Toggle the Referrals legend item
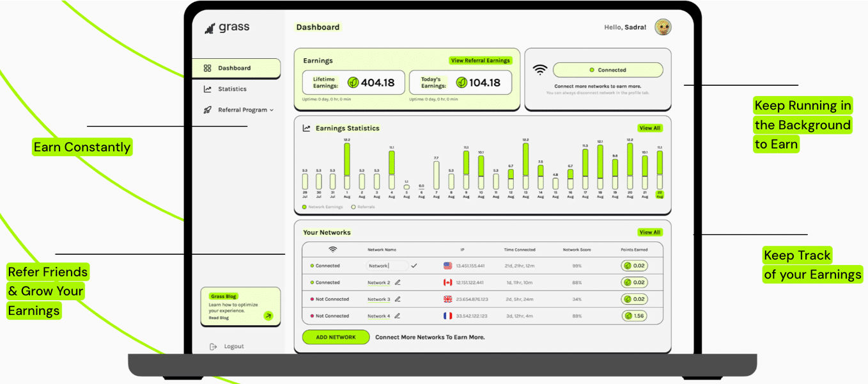 [363, 207]
